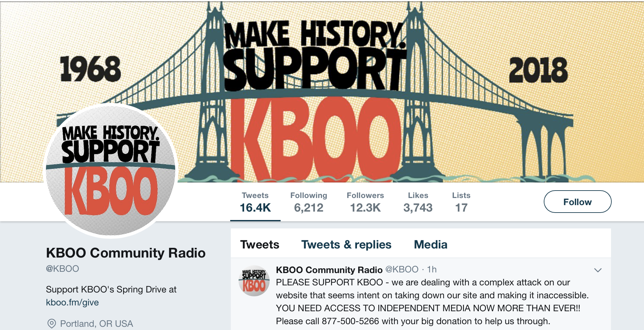644x330 pixels.
Task: Click the KBOO Community Radio profile name
Action: pyautogui.click(x=126, y=253)
